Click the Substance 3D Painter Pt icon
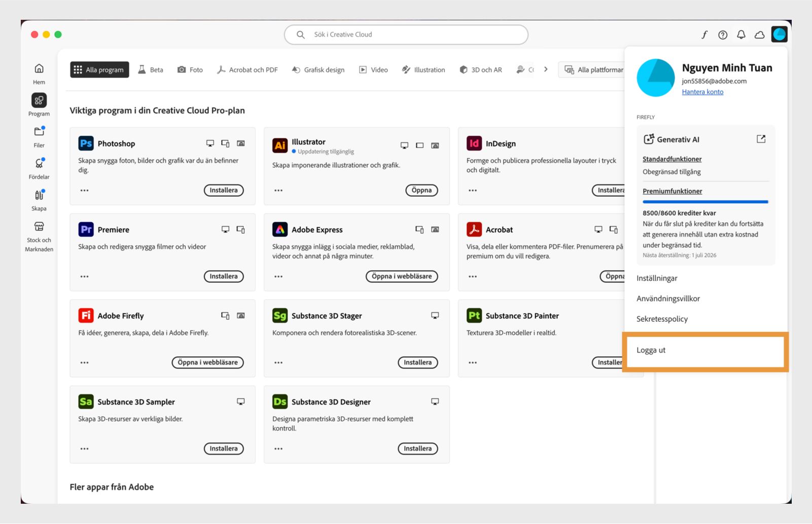The image size is (812, 524). [474, 316]
